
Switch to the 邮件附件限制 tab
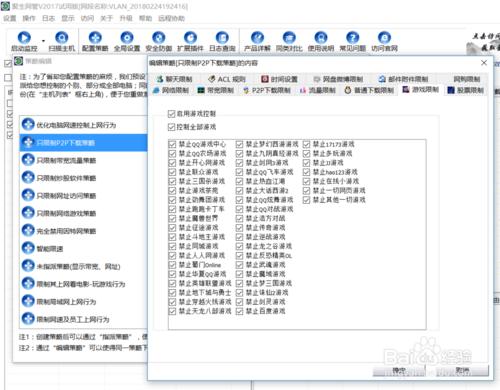[x=403, y=79]
